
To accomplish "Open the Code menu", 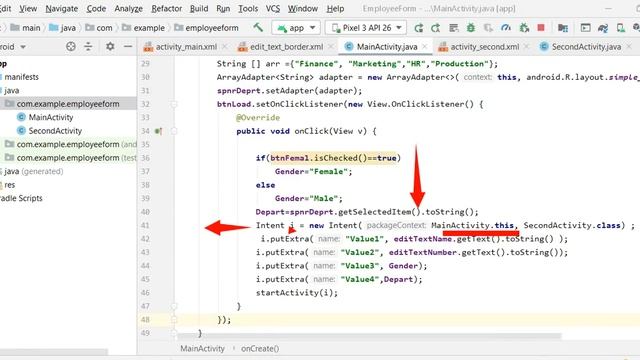I will pyautogui.click(x=96, y=8).
